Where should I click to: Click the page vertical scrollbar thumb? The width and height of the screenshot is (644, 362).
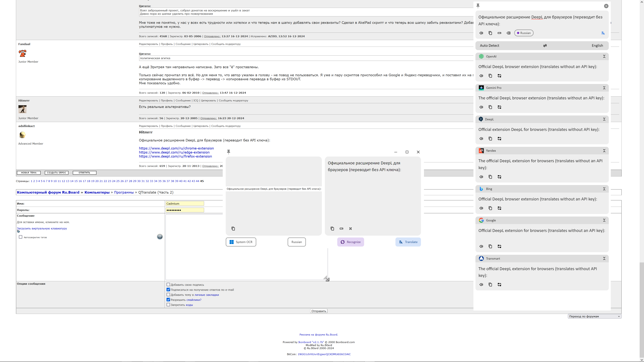(641, 310)
